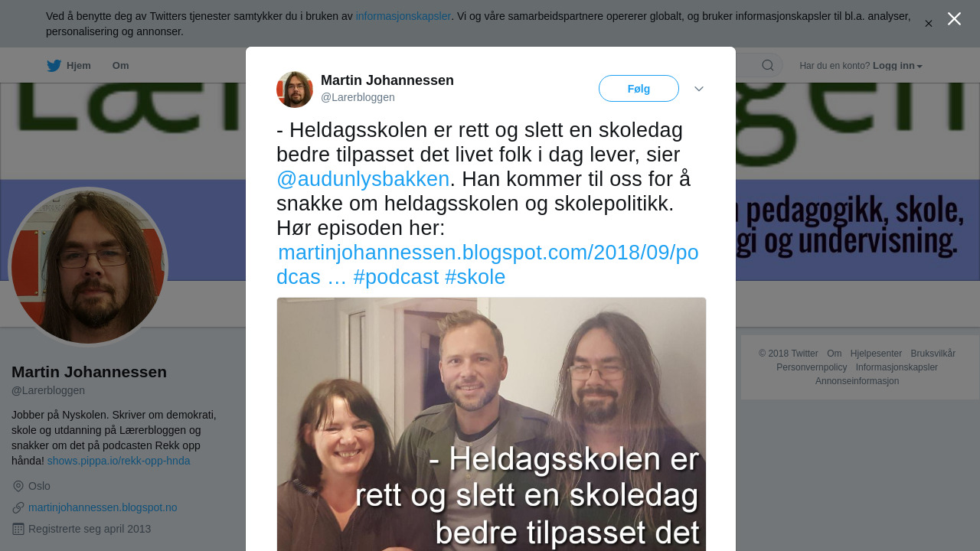Select the #skole hashtag
Screen dimensions: 980x551
[475, 277]
